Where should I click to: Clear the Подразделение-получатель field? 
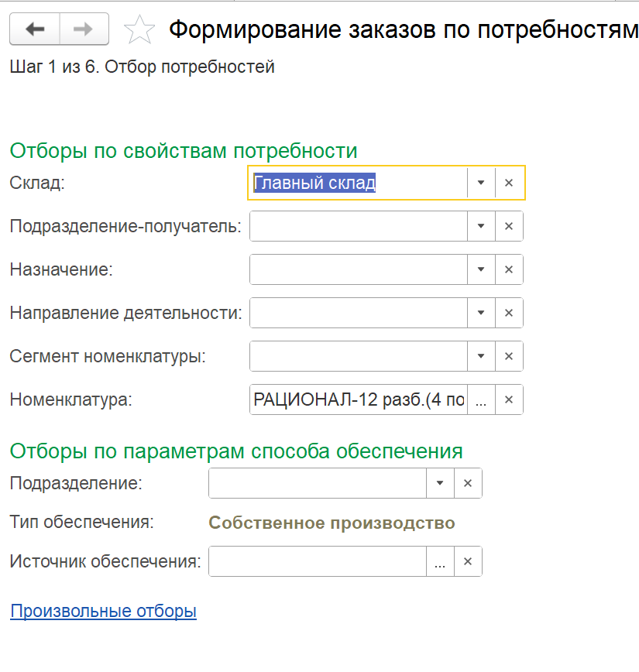tap(509, 226)
